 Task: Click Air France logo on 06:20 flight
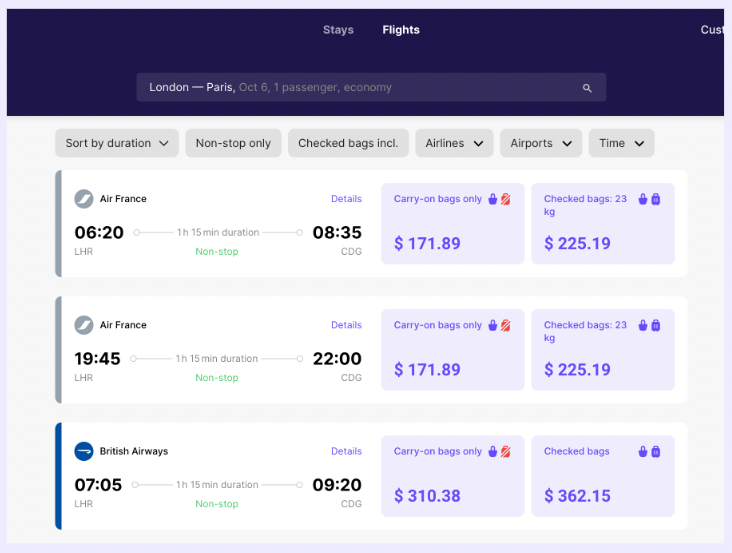(84, 199)
